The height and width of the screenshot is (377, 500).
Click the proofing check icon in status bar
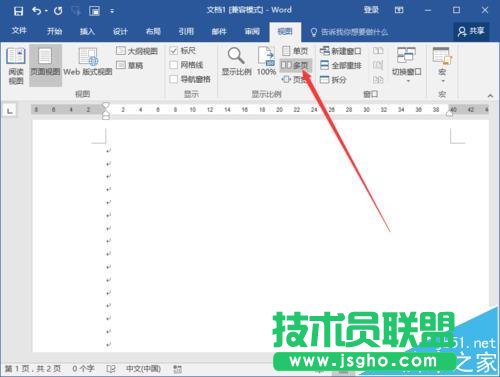pos(111,369)
